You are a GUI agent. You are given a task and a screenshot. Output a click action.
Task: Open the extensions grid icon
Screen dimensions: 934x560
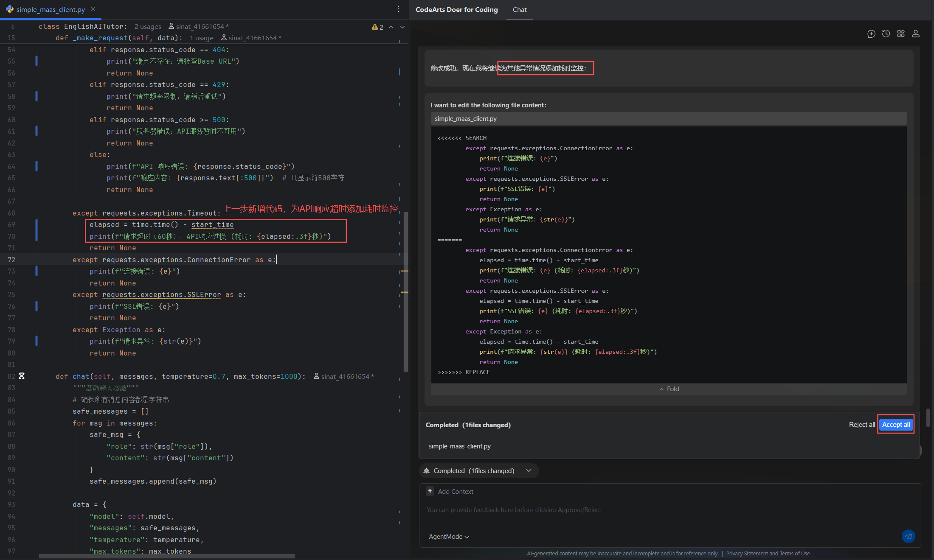[x=901, y=34]
